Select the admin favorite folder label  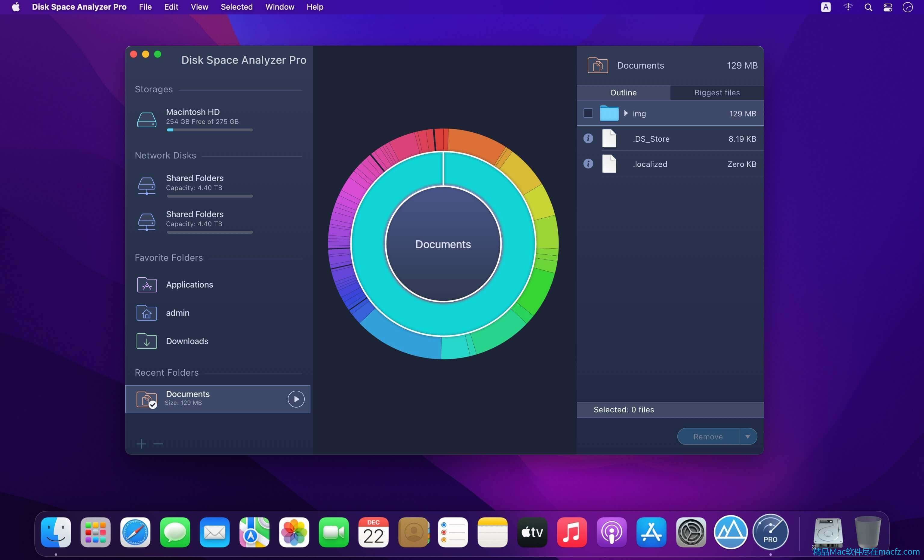(178, 313)
